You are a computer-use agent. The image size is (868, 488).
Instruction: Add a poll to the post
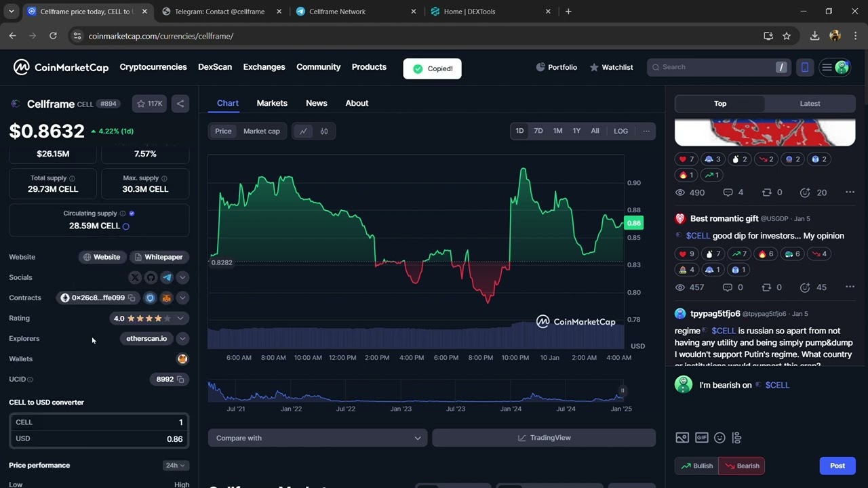(x=737, y=438)
